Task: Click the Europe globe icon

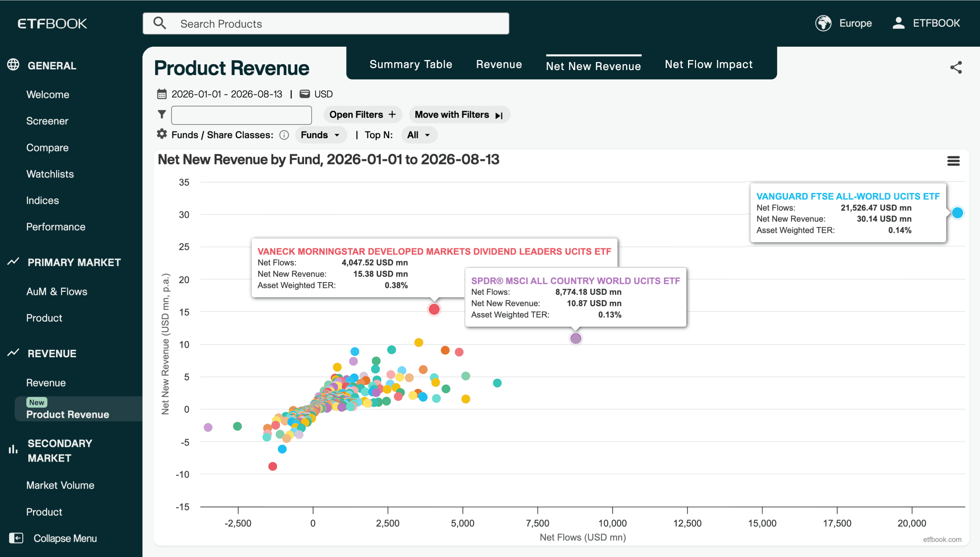Action: 823,23
